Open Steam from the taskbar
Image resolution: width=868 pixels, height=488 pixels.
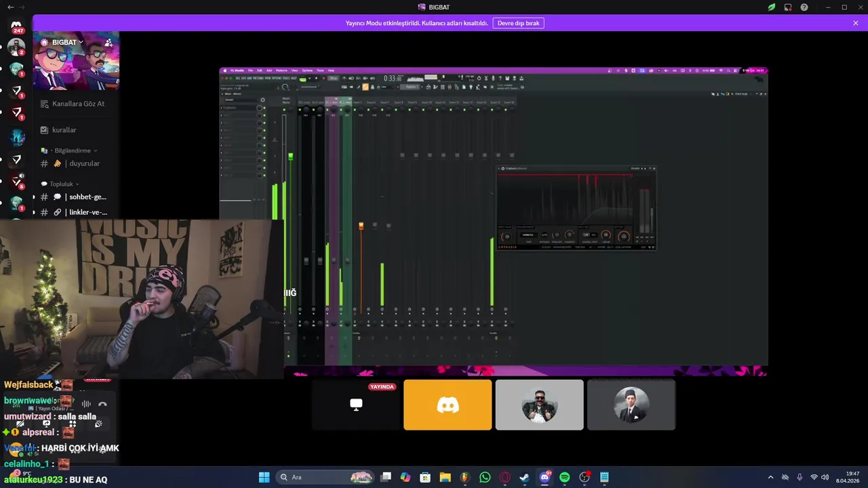coord(524,477)
